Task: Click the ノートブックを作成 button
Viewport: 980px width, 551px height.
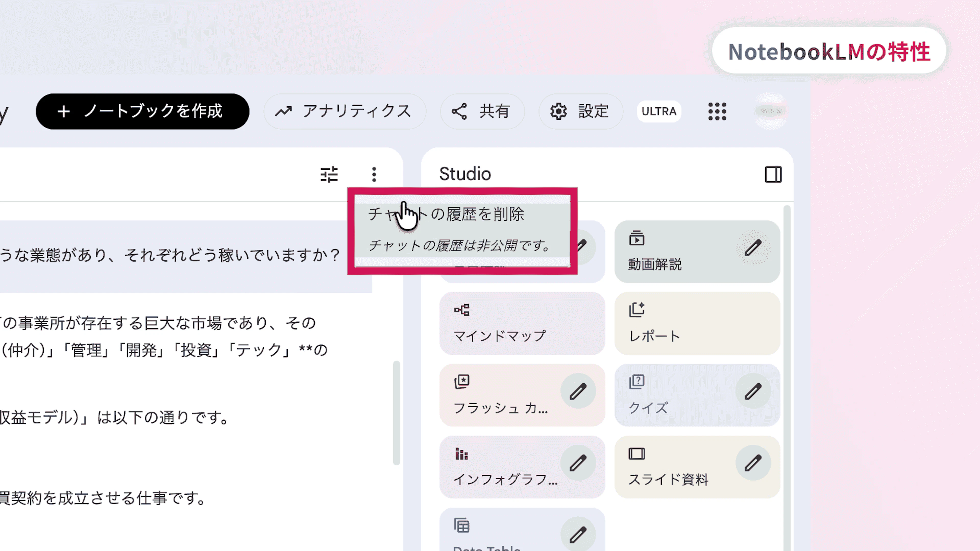Action: pyautogui.click(x=143, y=111)
